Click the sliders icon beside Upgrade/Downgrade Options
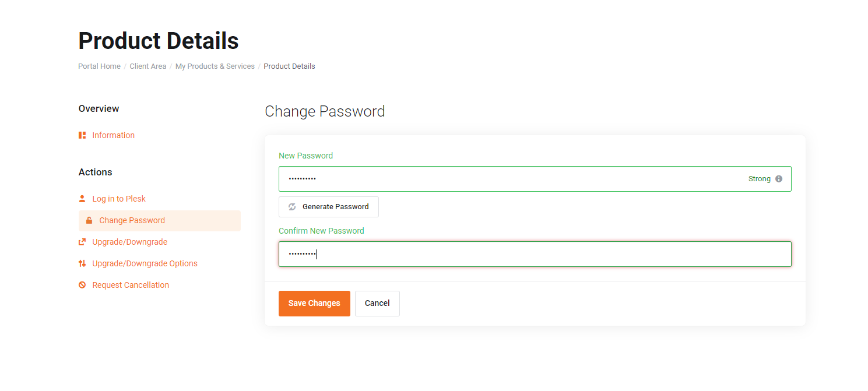Viewport: 868px width, 391px height. (x=82, y=263)
